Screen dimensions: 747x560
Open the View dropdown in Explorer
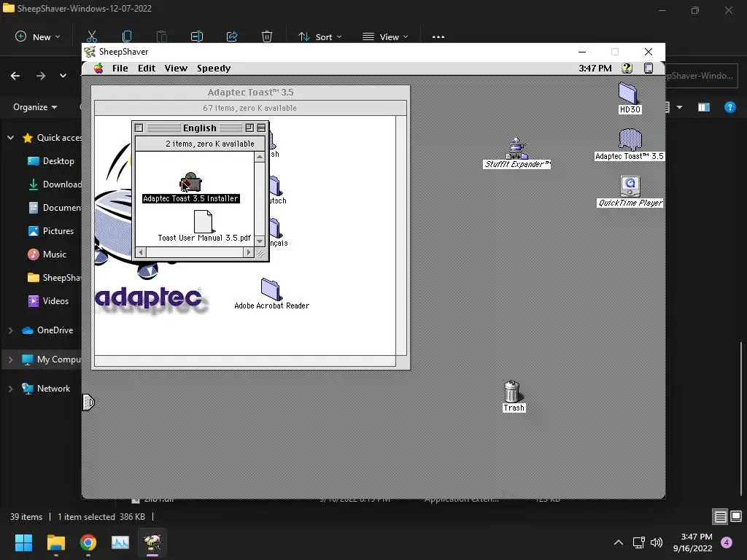click(x=385, y=36)
